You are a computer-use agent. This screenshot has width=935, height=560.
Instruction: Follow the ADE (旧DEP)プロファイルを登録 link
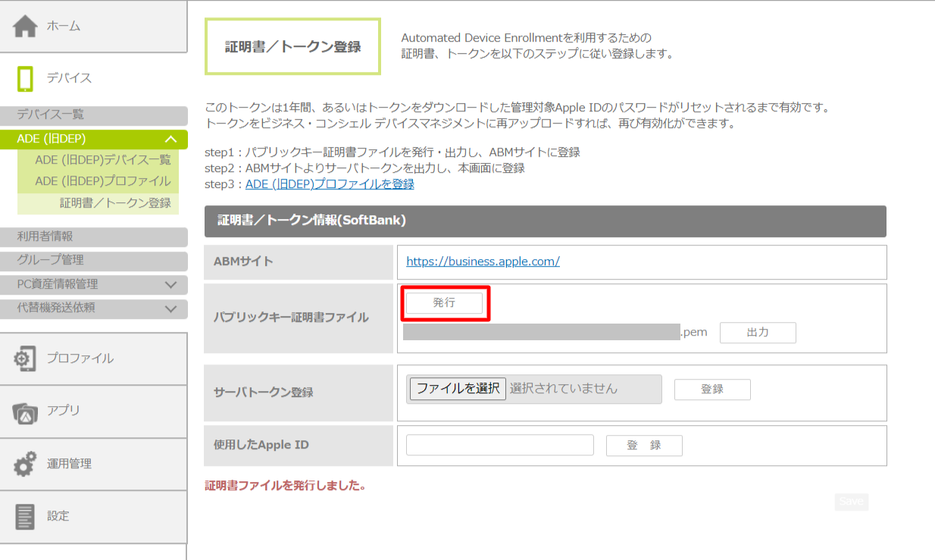[330, 184]
